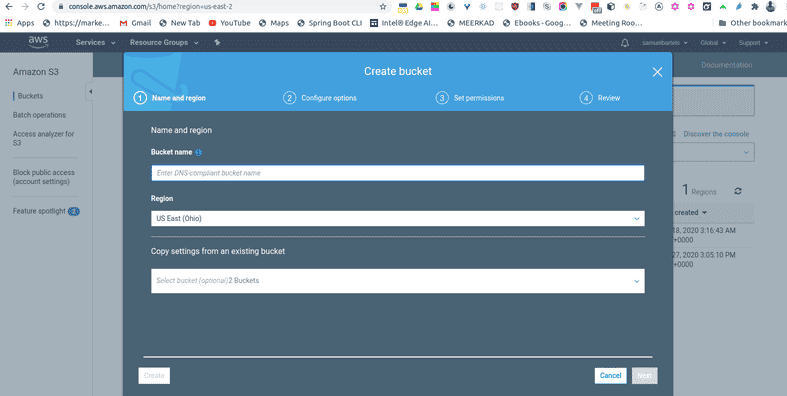The width and height of the screenshot is (787, 396).
Task: Go to step 3 Set permissions
Action: [x=470, y=98]
